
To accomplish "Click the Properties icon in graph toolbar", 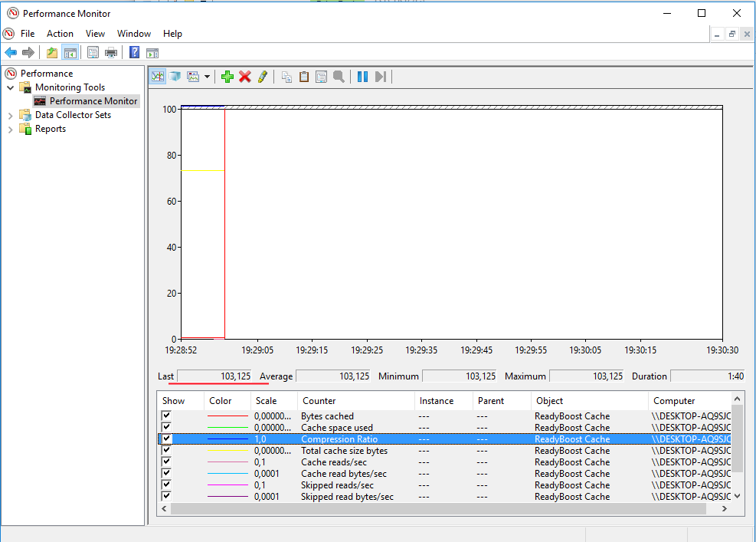I will point(321,77).
